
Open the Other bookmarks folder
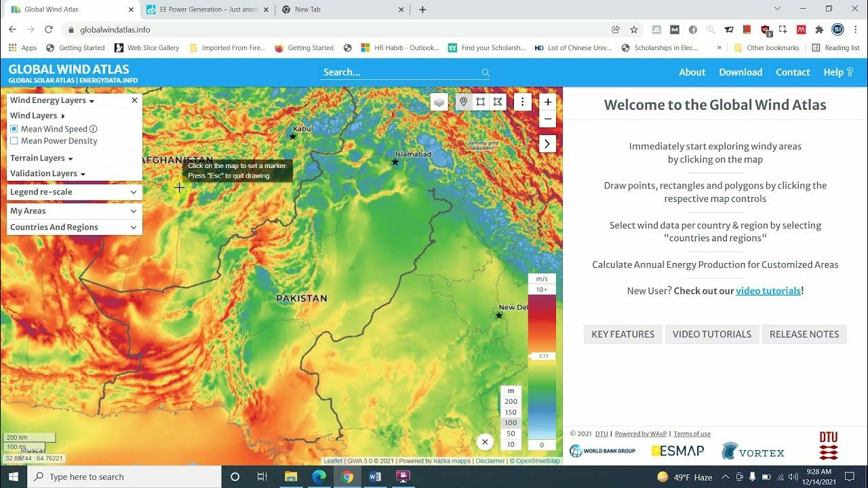(767, 47)
